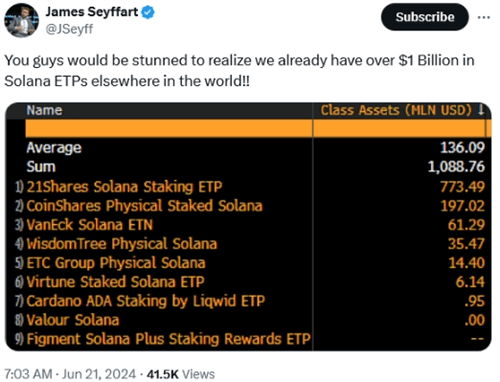Click James Seyffart's profile avatar
This screenshot has height=382, width=500.
coord(21,20)
